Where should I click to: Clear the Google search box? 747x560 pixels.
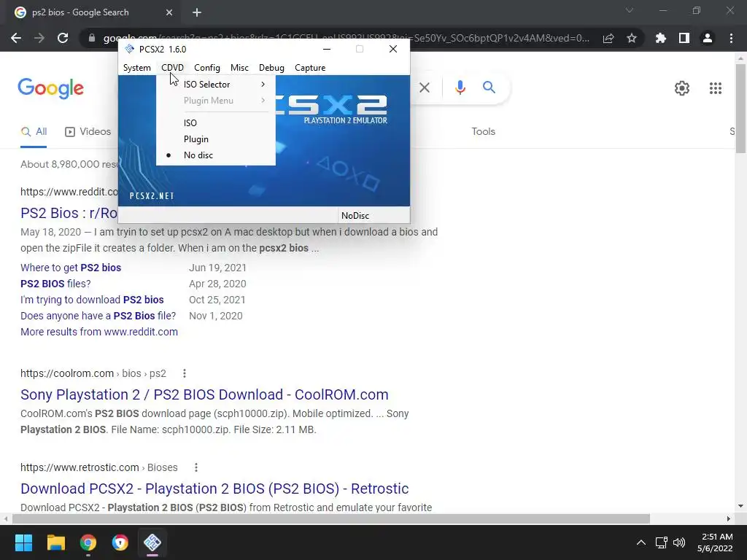[425, 87]
